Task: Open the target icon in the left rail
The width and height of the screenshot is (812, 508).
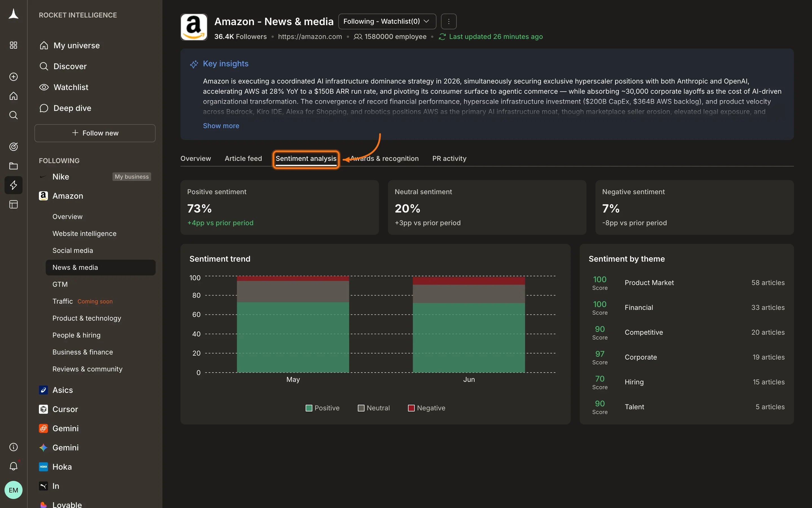Action: tap(14, 146)
